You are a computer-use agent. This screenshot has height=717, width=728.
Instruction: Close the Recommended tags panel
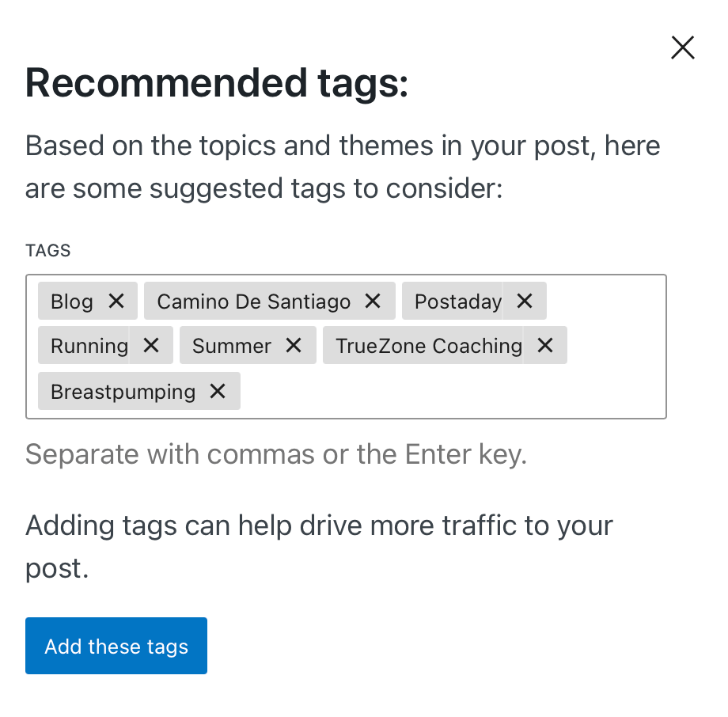[x=682, y=48]
